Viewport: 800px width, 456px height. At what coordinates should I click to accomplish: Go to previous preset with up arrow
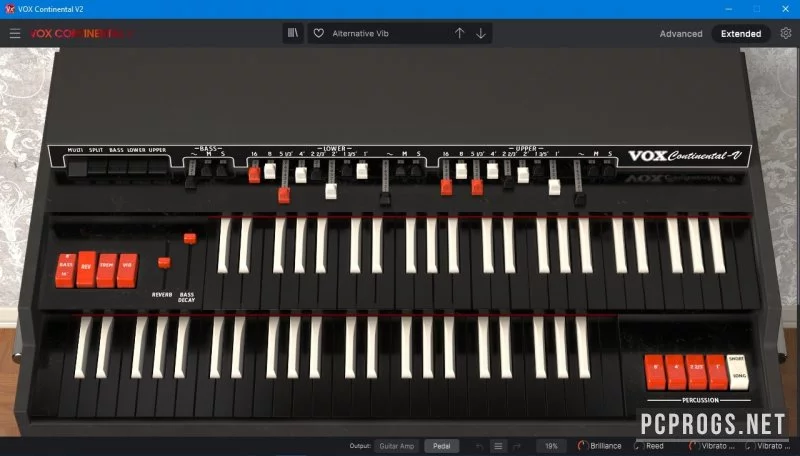tap(459, 33)
